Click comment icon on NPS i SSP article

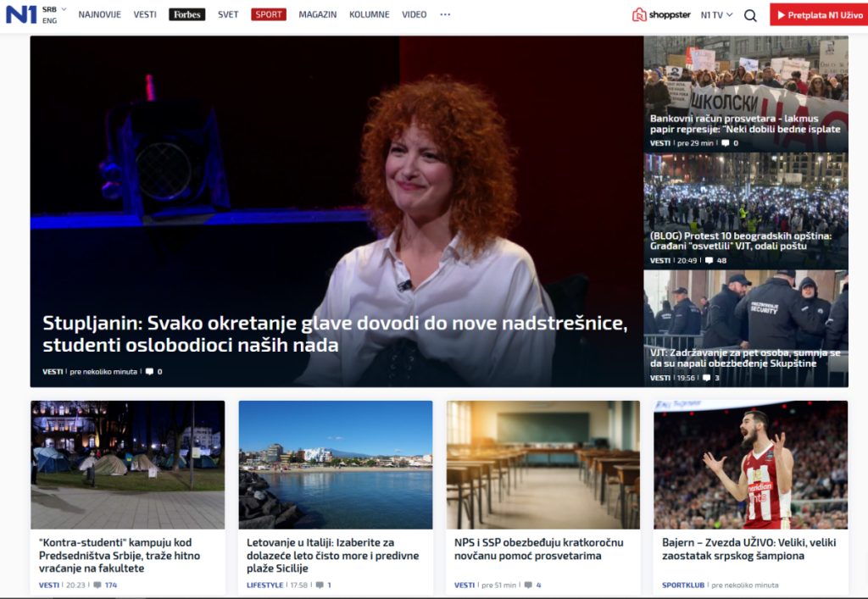[x=528, y=585]
